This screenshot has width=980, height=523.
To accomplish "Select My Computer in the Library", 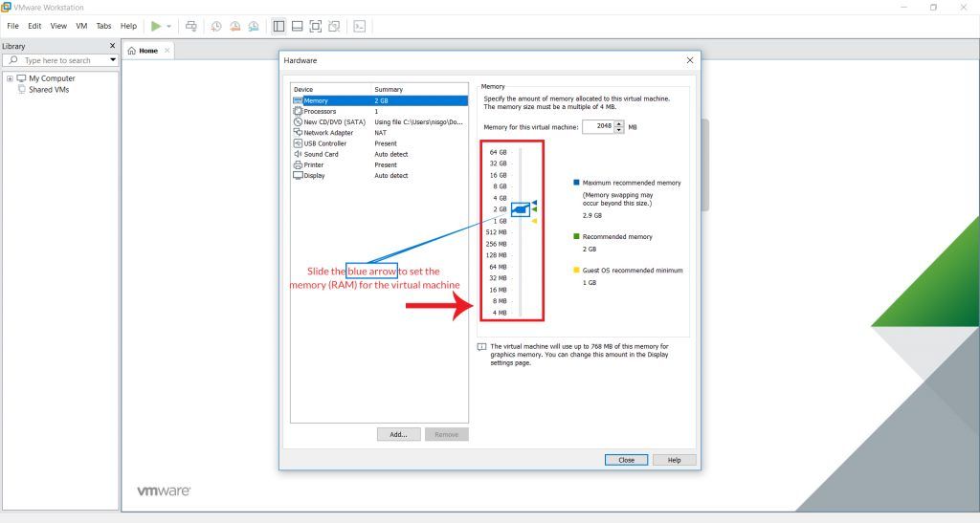I will pos(52,78).
